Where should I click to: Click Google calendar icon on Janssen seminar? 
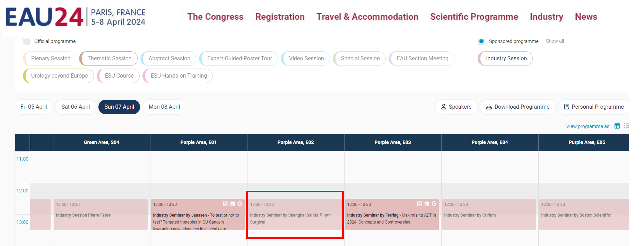pyautogui.click(x=240, y=204)
